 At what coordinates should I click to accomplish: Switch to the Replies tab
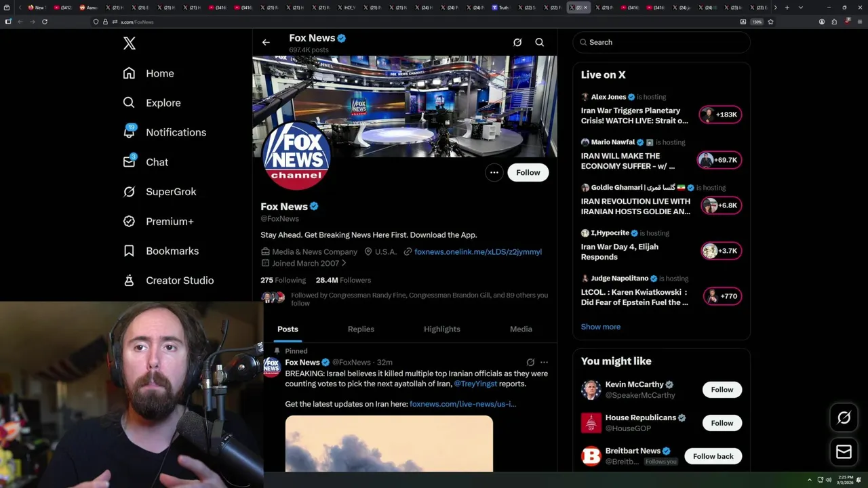[x=361, y=329]
